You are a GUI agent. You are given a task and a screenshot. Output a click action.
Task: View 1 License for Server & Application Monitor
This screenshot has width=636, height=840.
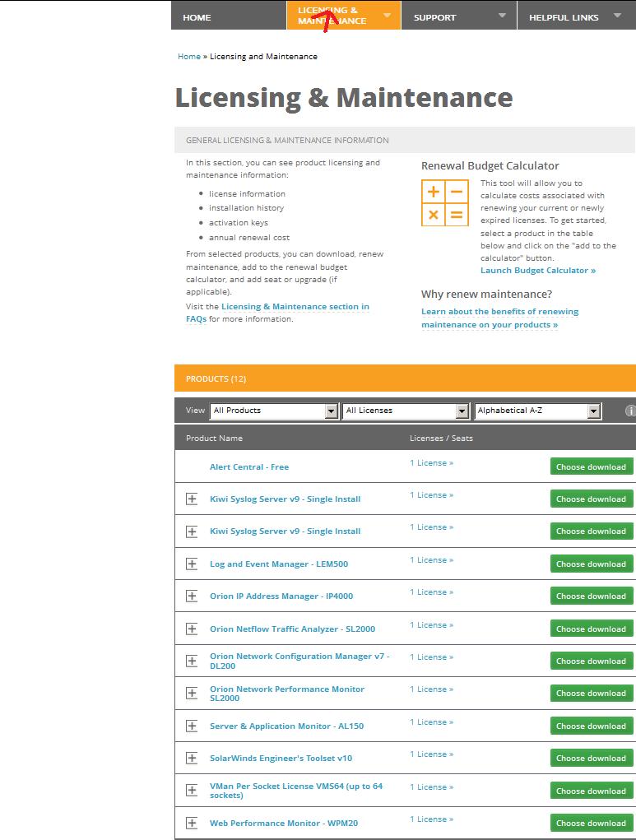(431, 722)
